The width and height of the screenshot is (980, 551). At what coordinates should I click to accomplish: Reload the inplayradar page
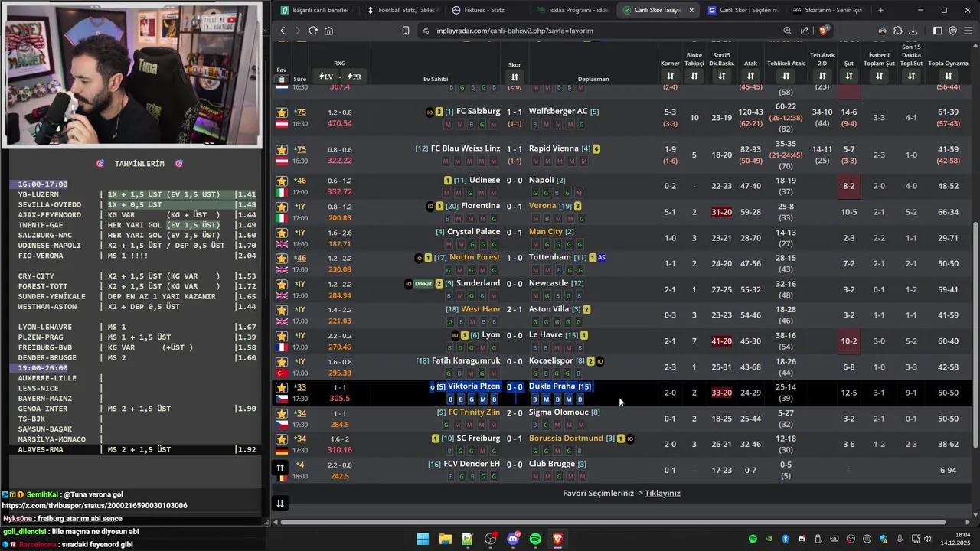pyautogui.click(x=313, y=31)
